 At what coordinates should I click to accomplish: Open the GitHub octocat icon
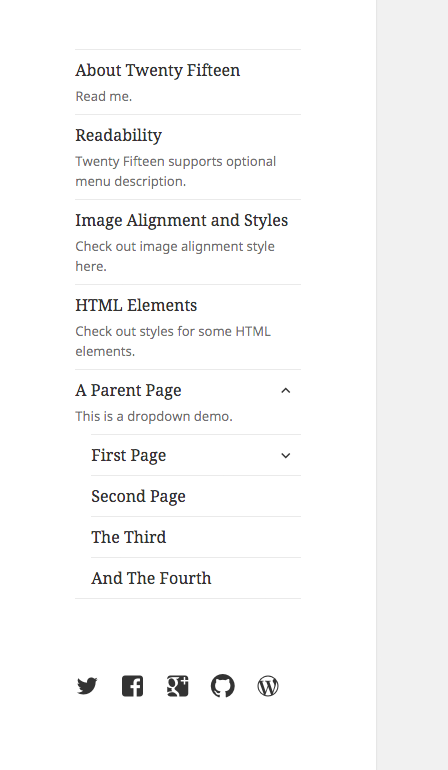click(x=223, y=686)
